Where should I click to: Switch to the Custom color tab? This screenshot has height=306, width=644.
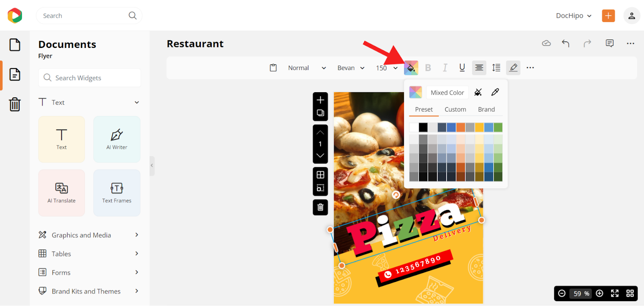pos(455,110)
